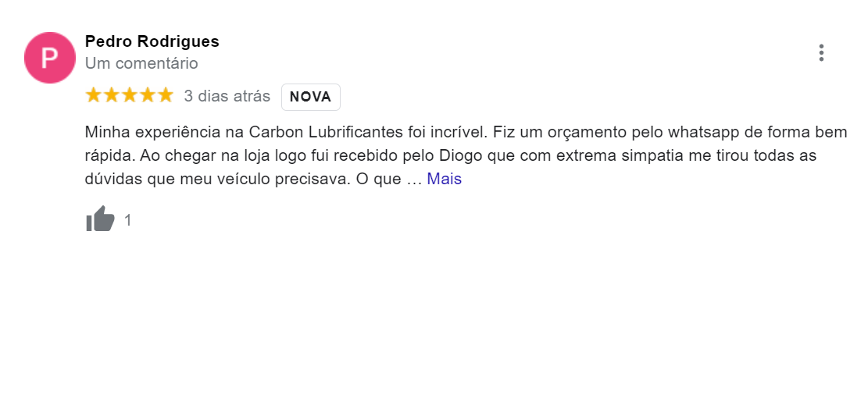Open the three-dot review options menu
The width and height of the screenshot is (868, 420).
[x=821, y=52]
